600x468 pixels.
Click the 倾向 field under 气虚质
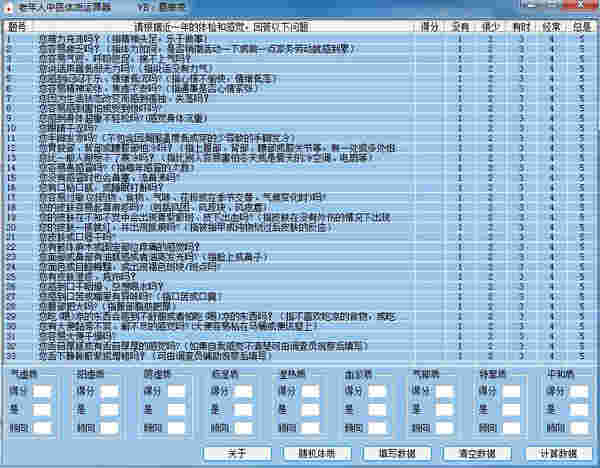(x=42, y=428)
